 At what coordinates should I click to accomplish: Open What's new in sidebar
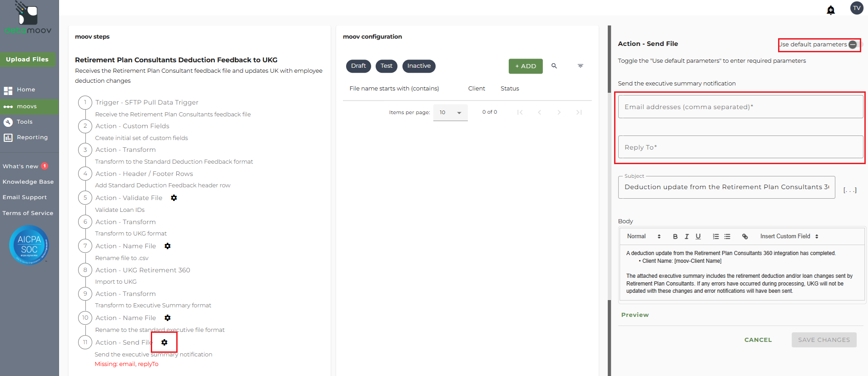(25, 166)
